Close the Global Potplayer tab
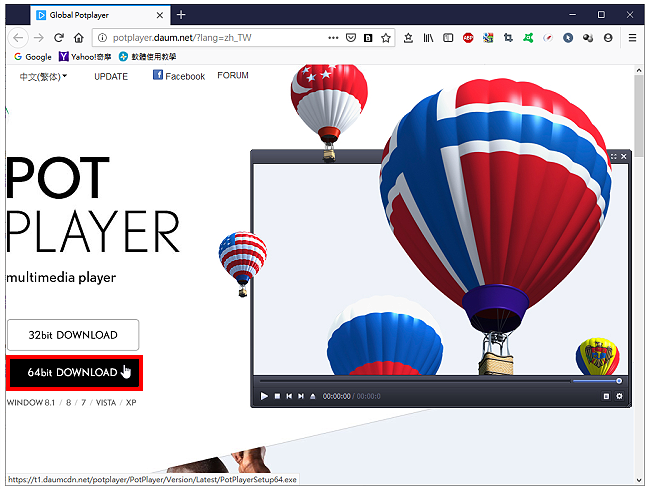The image size is (651, 489). [x=160, y=15]
